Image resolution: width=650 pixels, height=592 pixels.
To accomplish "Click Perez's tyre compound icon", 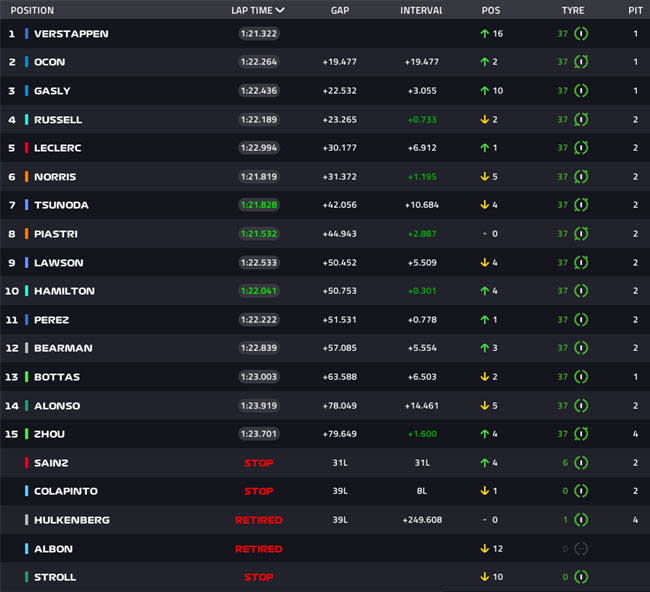I will (581, 320).
